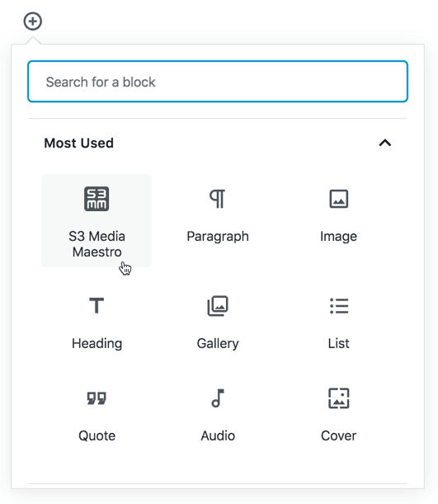The width and height of the screenshot is (438, 504).
Task: Add Audio using music note icon
Action: 218,398
